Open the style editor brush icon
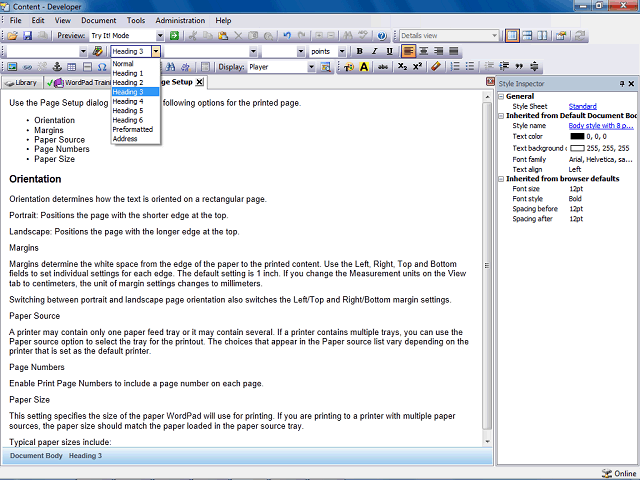Viewport: 640px width, 480px height. (x=97, y=51)
